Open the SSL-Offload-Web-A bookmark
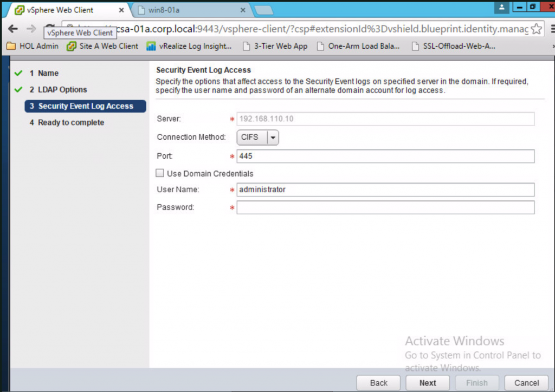Screen dimensions: 555x392 click(x=453, y=46)
